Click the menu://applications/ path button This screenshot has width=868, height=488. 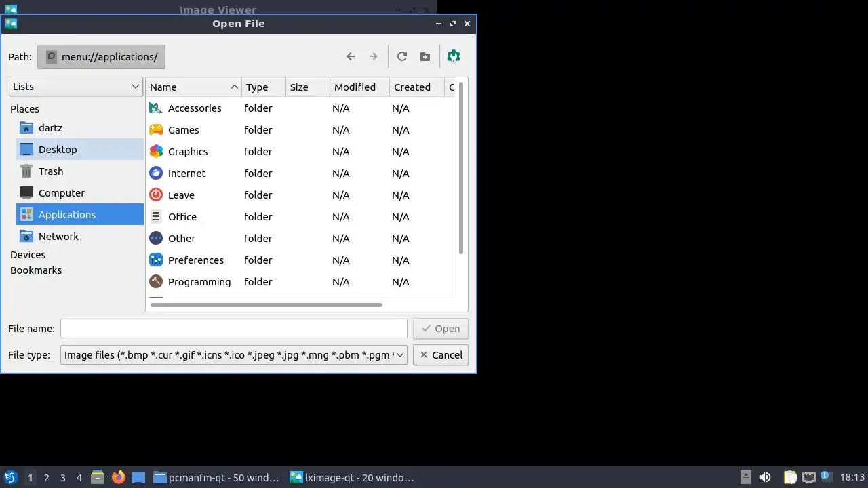coord(101,57)
